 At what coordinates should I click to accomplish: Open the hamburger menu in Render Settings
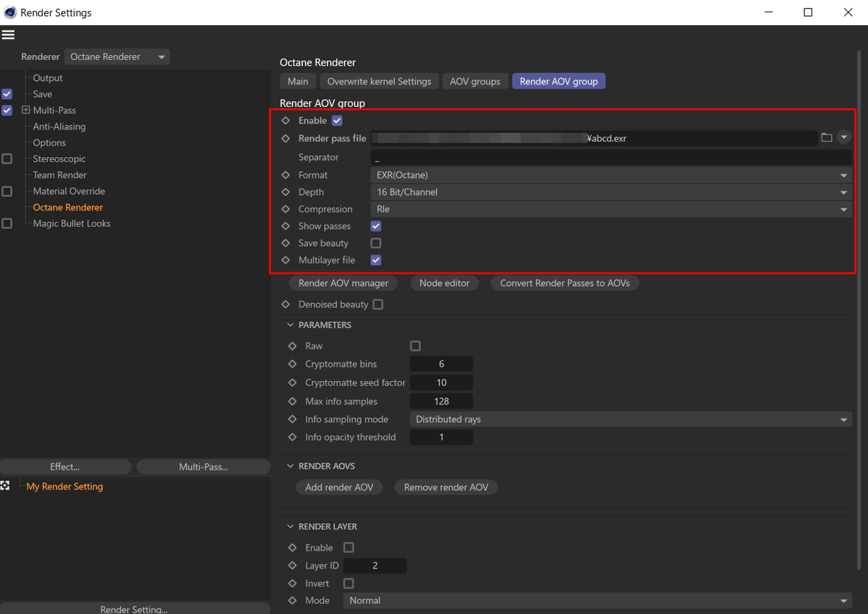[8, 34]
